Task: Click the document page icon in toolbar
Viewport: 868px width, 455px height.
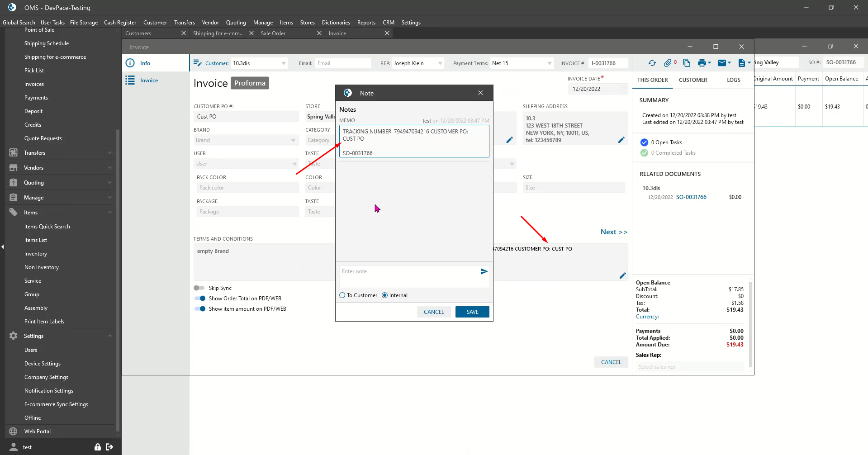Action: [742, 63]
